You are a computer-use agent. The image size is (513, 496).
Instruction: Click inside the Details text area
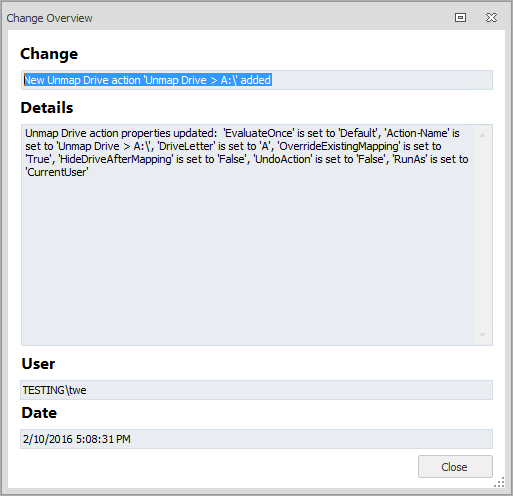[x=247, y=235]
